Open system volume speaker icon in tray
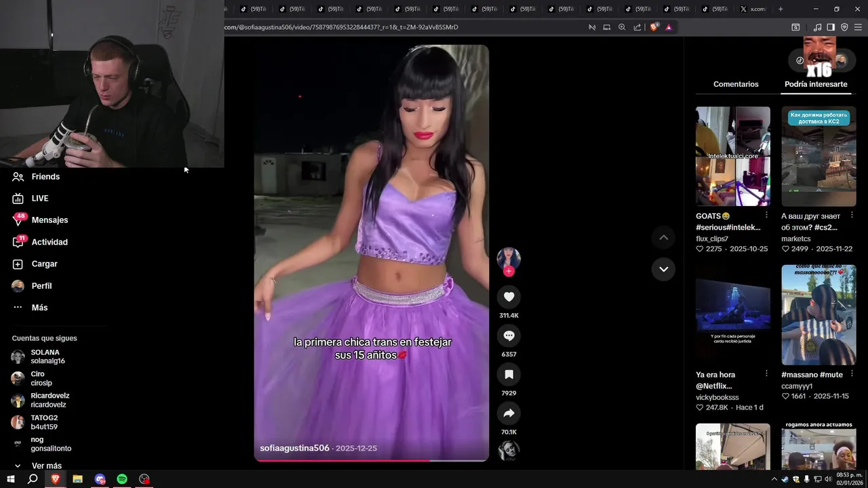 tap(828, 479)
